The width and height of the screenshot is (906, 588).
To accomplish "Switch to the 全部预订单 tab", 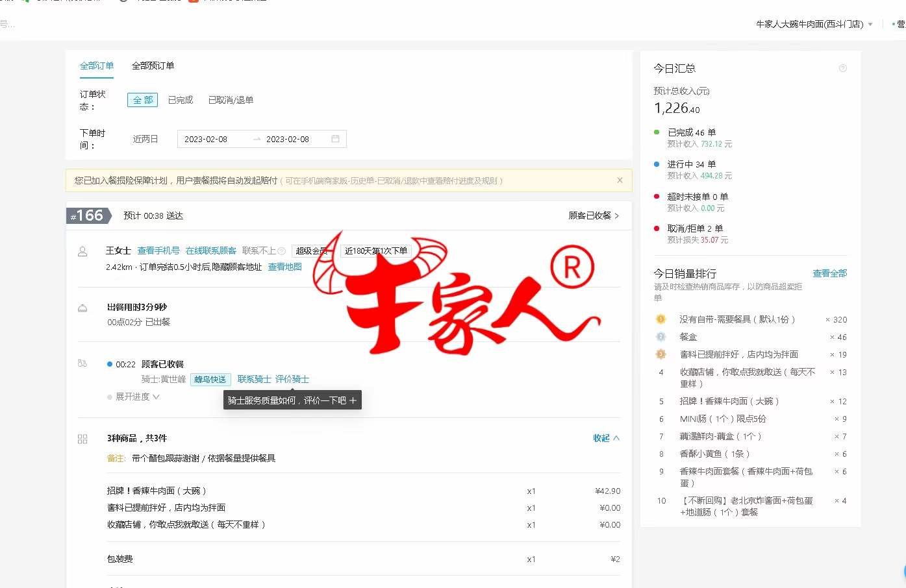I will click(x=153, y=66).
